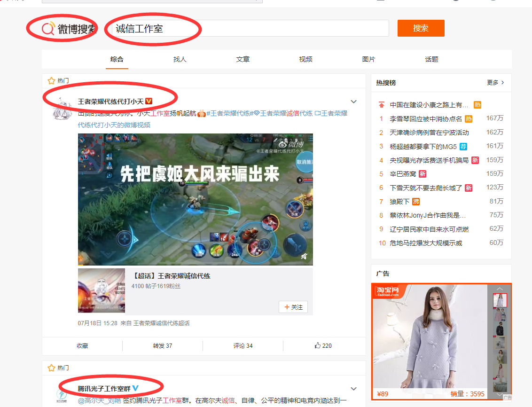Click the +关注 follow button

(293, 307)
